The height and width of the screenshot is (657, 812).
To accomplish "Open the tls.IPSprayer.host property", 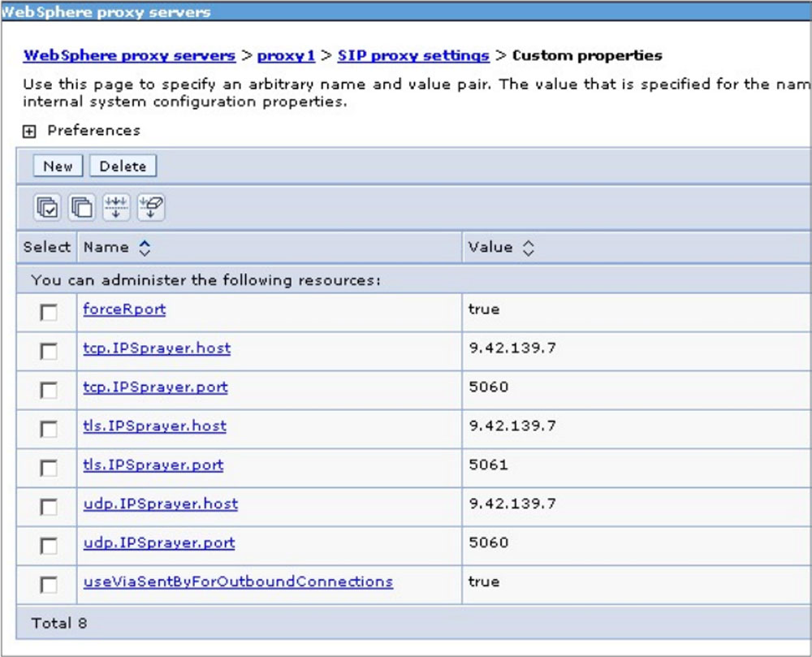I will 155,426.
